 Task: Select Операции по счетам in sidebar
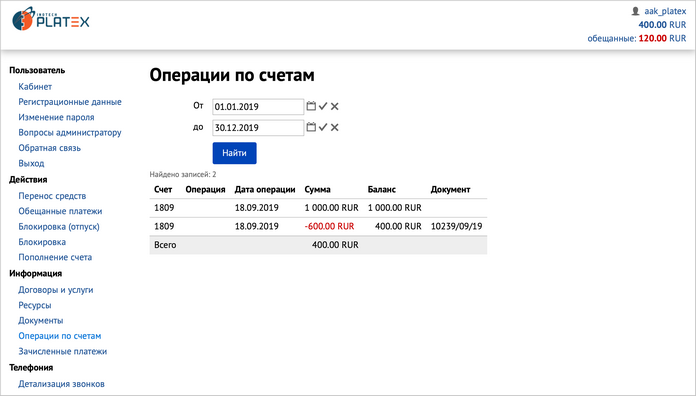coord(60,336)
